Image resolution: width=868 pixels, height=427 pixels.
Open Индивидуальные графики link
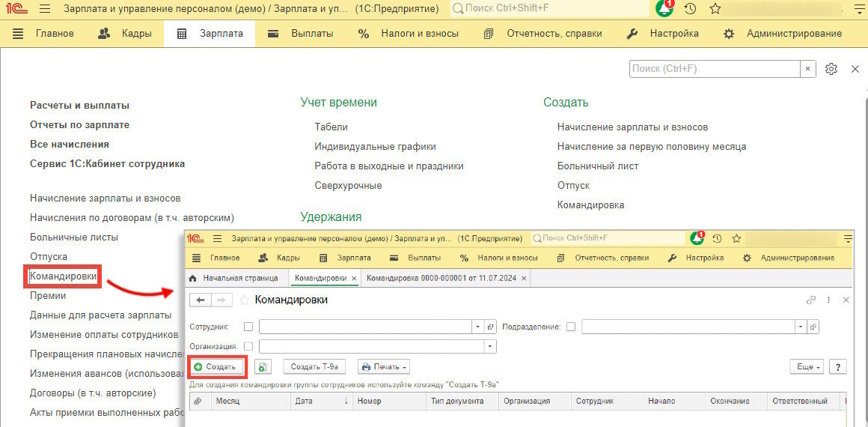(x=376, y=146)
